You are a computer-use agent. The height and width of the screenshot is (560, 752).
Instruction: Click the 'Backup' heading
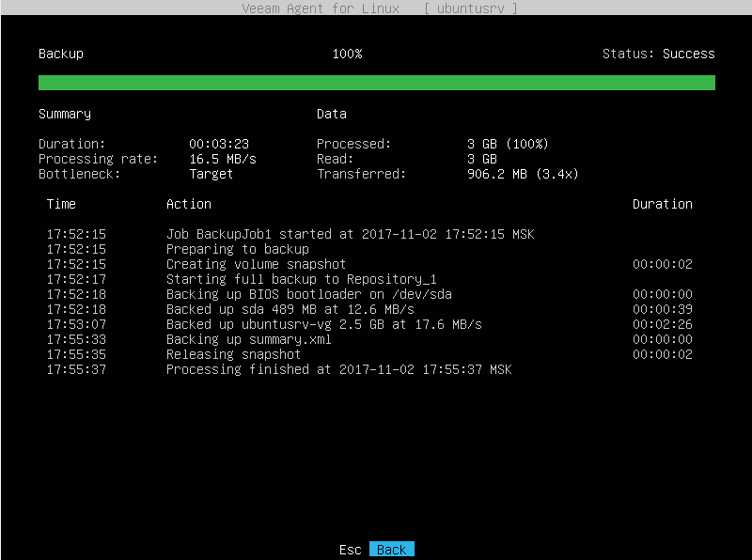[x=61, y=54]
